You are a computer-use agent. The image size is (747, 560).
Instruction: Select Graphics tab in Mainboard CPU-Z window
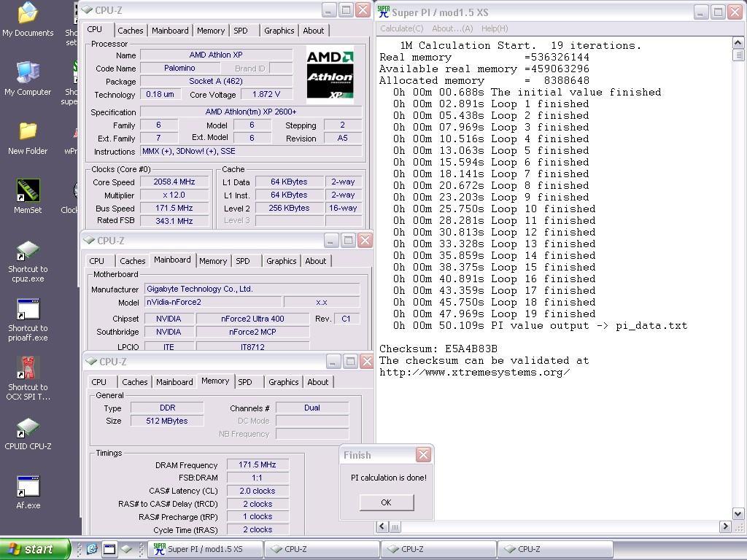tap(281, 261)
